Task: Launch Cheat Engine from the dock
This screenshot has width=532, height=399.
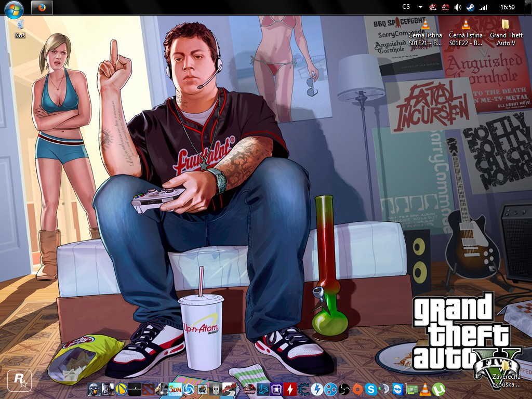Action: (303, 389)
